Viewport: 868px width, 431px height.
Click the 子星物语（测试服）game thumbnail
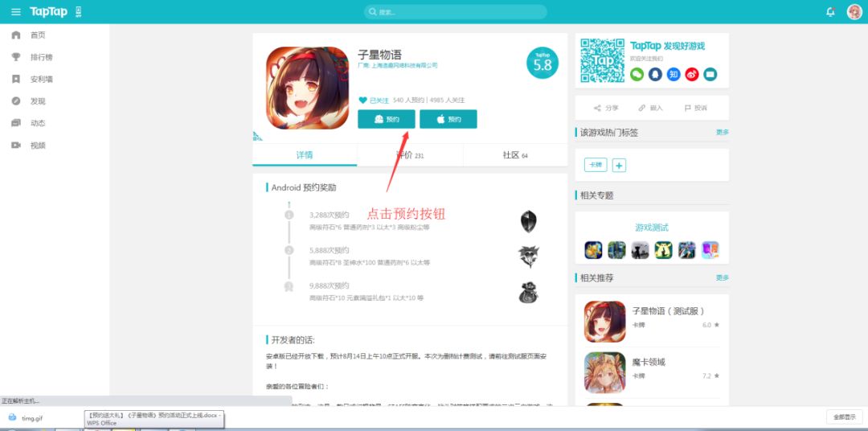(605, 322)
